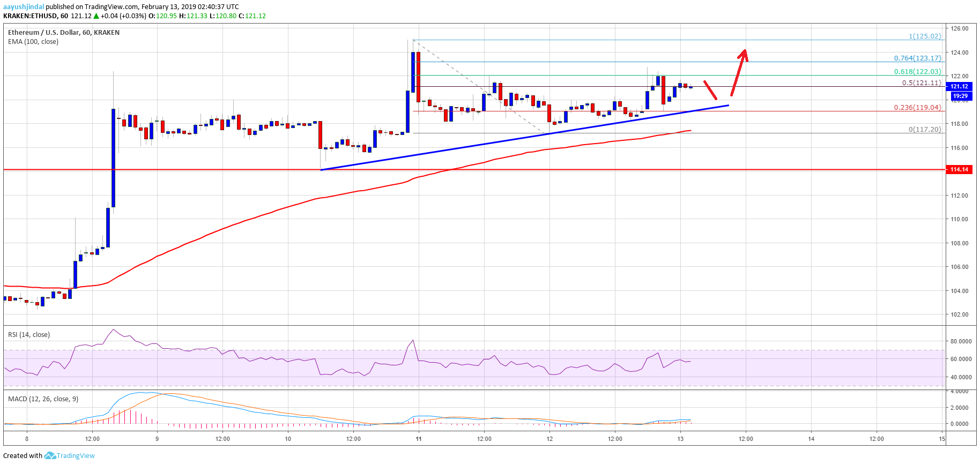Click the 1(125.02) Fibonacci level label

(x=924, y=36)
